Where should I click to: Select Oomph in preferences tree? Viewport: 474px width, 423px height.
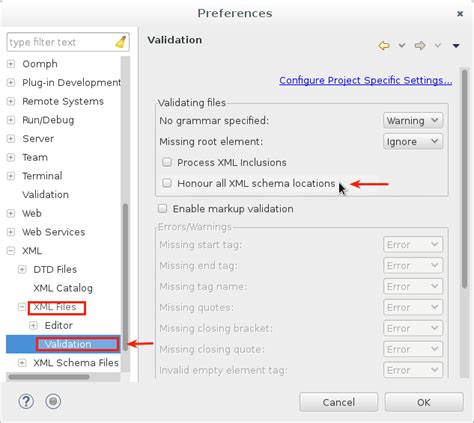click(x=40, y=64)
